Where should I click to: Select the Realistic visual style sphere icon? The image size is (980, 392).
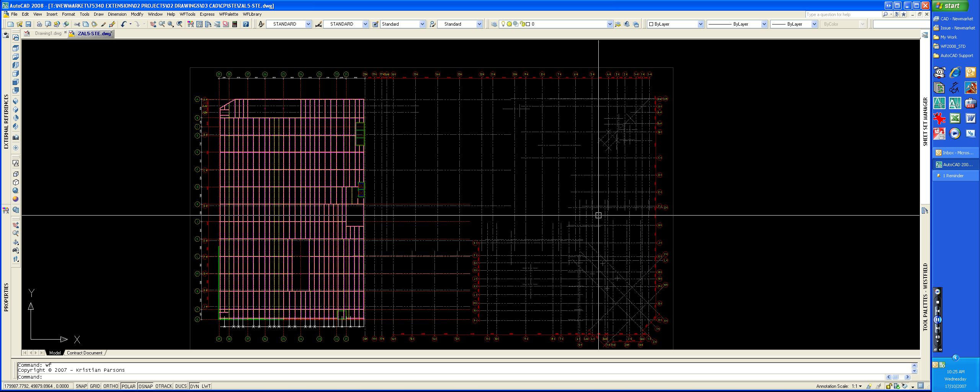pos(16,199)
